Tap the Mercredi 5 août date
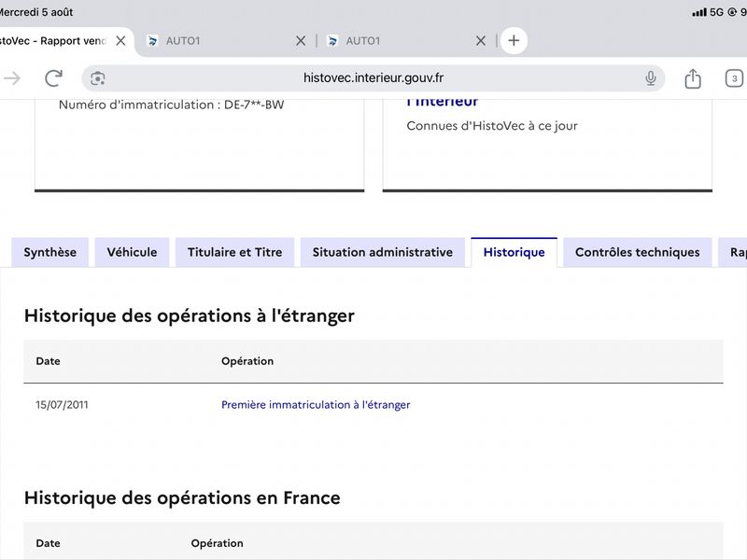The width and height of the screenshot is (747, 560). [36, 12]
